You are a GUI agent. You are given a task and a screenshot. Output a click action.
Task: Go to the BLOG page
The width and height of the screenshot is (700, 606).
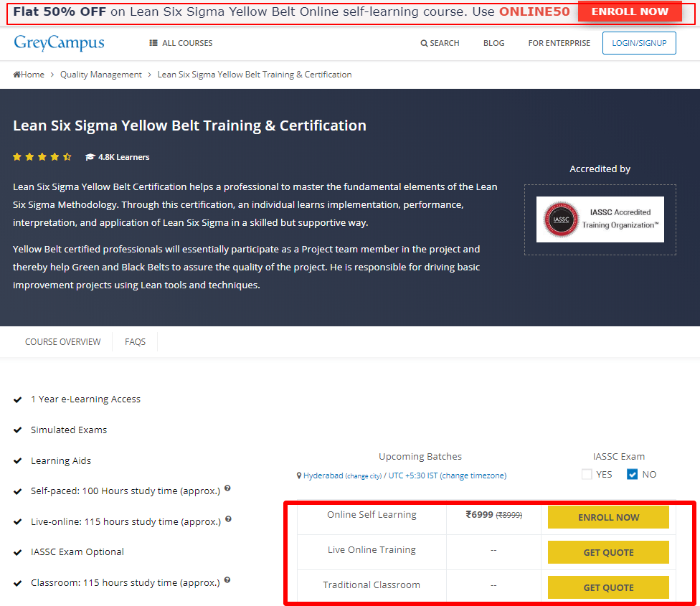click(493, 43)
